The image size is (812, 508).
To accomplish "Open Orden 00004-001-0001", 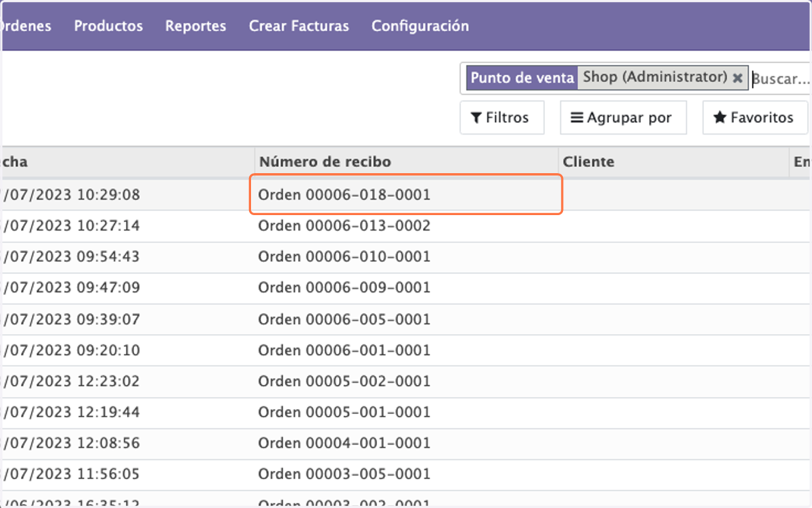I will click(344, 443).
